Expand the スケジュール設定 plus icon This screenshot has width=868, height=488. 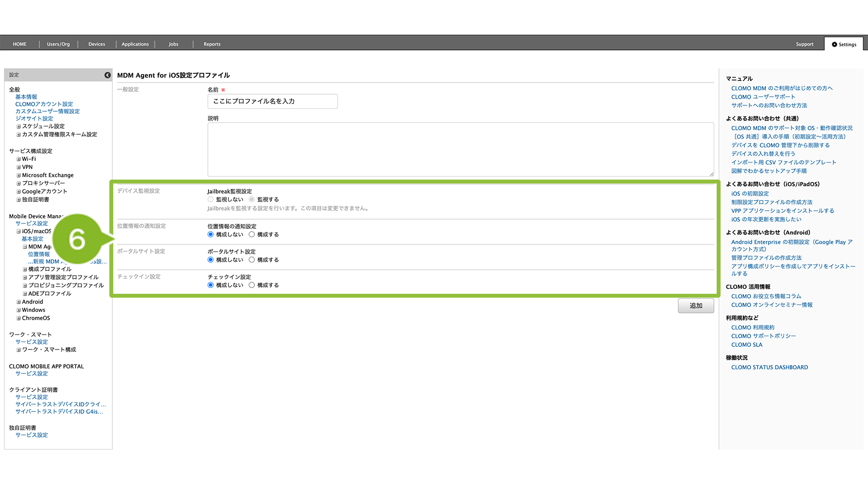point(19,126)
